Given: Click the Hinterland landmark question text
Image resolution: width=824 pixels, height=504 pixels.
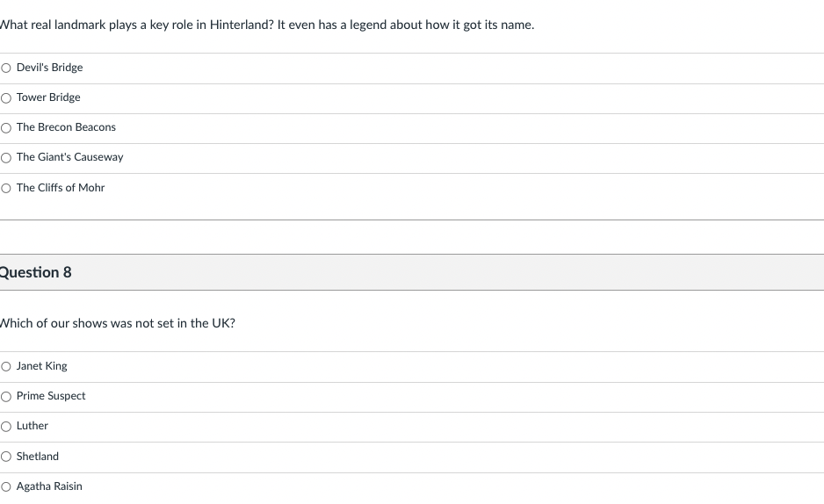Looking at the screenshot, I should click(267, 25).
